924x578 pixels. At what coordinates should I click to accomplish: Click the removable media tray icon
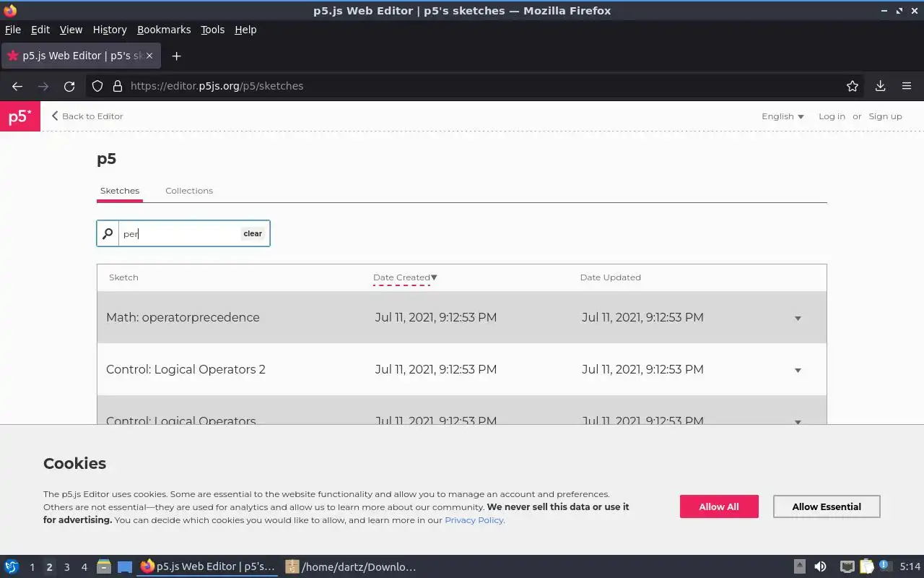click(x=799, y=567)
